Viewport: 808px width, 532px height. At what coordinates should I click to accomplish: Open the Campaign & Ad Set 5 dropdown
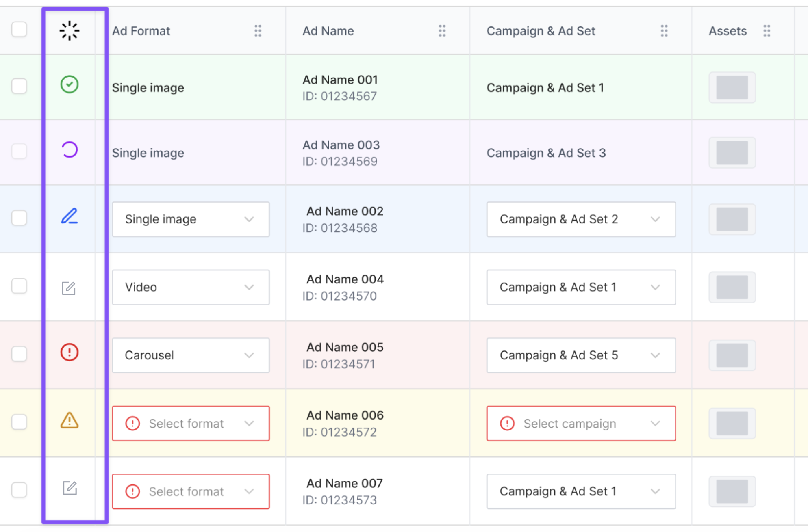click(x=581, y=355)
